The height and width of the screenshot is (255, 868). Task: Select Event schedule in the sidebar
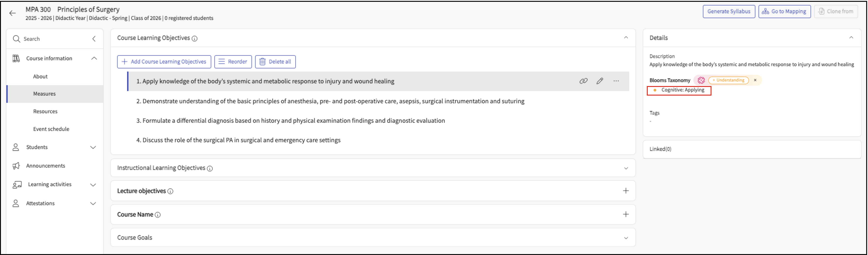pyautogui.click(x=51, y=129)
